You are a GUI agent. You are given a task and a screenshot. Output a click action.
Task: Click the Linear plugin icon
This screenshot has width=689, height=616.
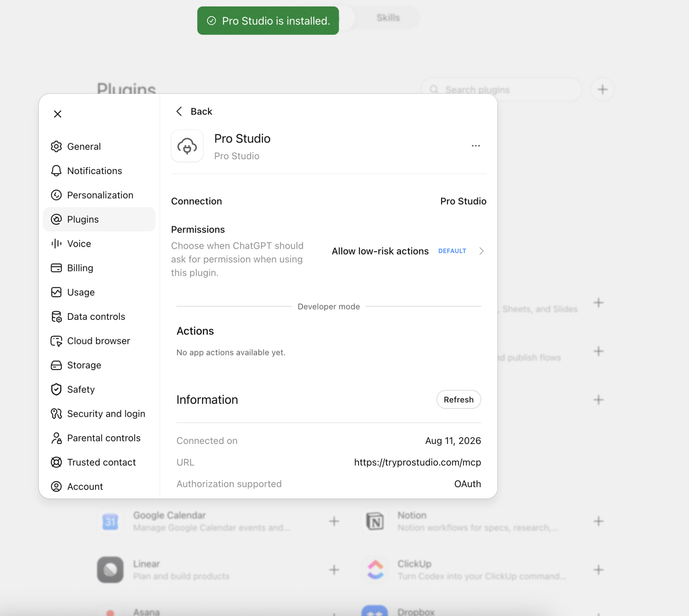(x=110, y=570)
